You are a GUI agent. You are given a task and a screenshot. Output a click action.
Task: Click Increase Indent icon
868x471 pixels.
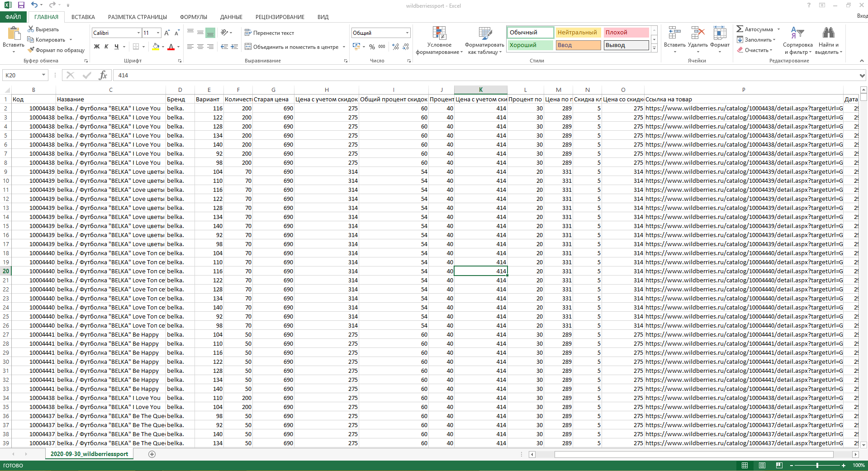[x=234, y=47]
